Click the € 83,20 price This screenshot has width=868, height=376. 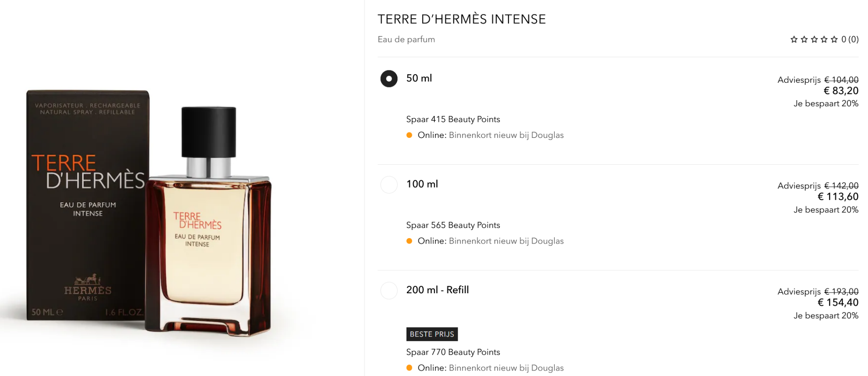(841, 91)
